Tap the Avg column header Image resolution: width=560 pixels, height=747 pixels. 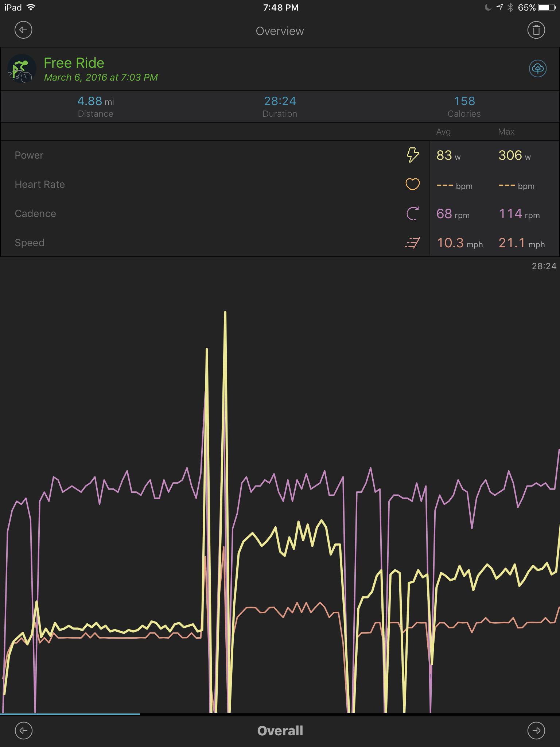pos(443,132)
